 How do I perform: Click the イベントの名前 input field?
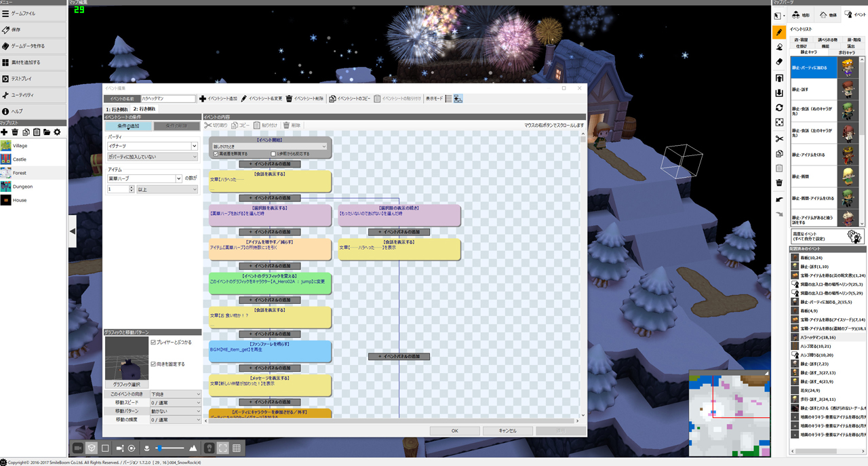point(167,99)
